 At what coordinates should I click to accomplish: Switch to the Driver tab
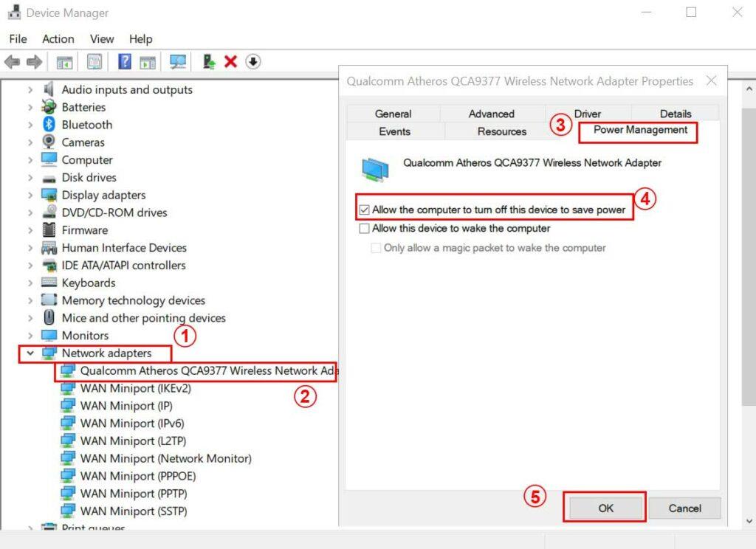(x=587, y=114)
